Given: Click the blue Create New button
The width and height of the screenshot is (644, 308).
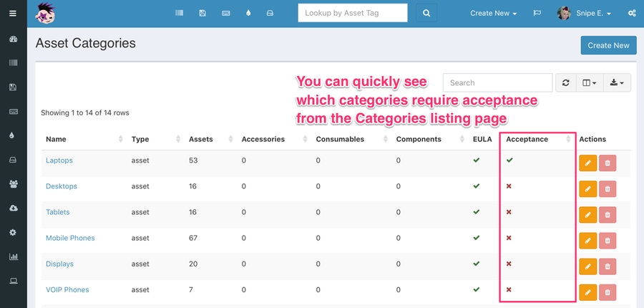Looking at the screenshot, I should click(608, 45).
